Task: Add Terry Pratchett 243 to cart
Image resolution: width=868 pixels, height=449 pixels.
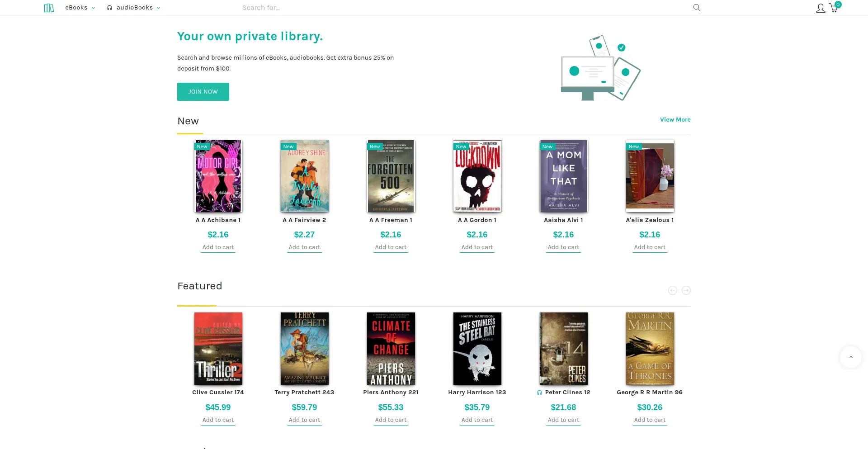Action: 304,420
